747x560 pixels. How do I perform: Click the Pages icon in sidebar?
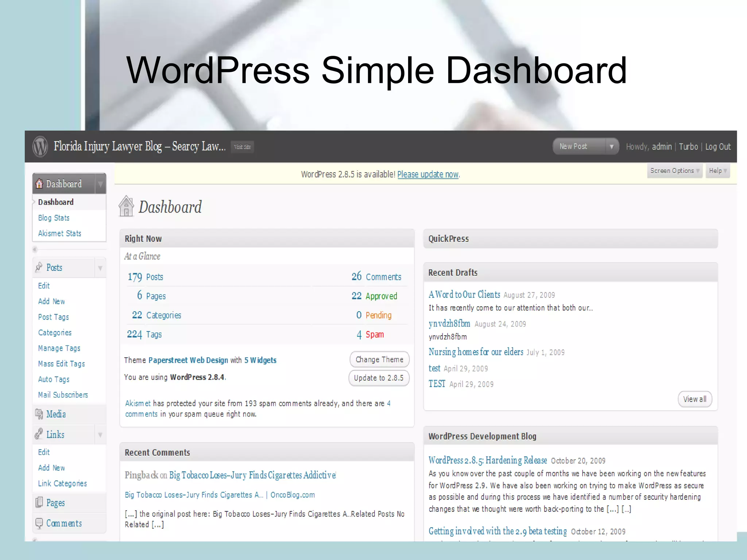39,503
